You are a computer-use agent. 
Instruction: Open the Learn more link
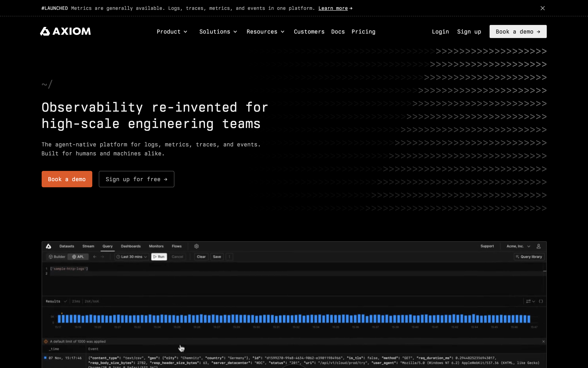pos(335,8)
